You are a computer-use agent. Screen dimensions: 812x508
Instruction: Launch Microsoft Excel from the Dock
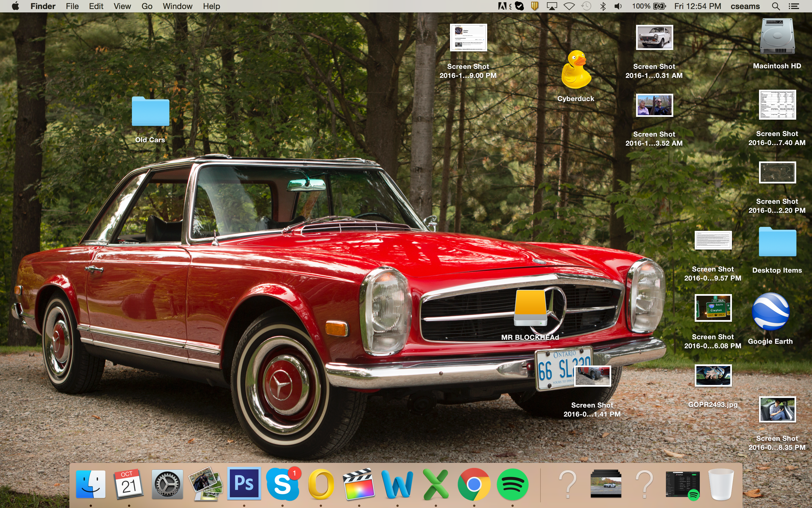436,484
